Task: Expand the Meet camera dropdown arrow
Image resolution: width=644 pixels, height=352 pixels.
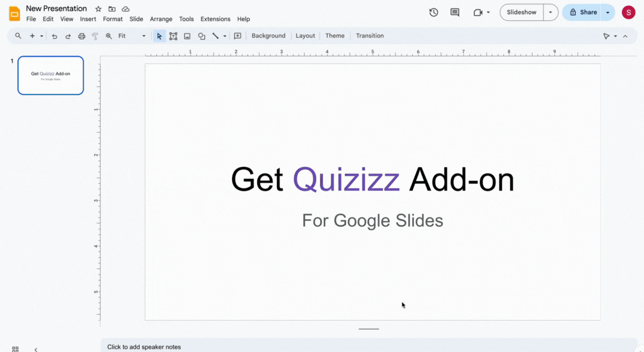Action: 488,12
